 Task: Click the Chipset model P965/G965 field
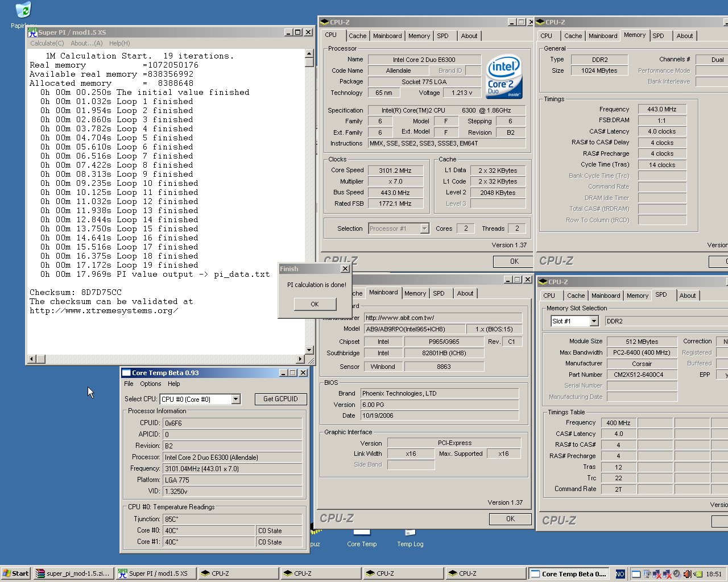tap(444, 342)
